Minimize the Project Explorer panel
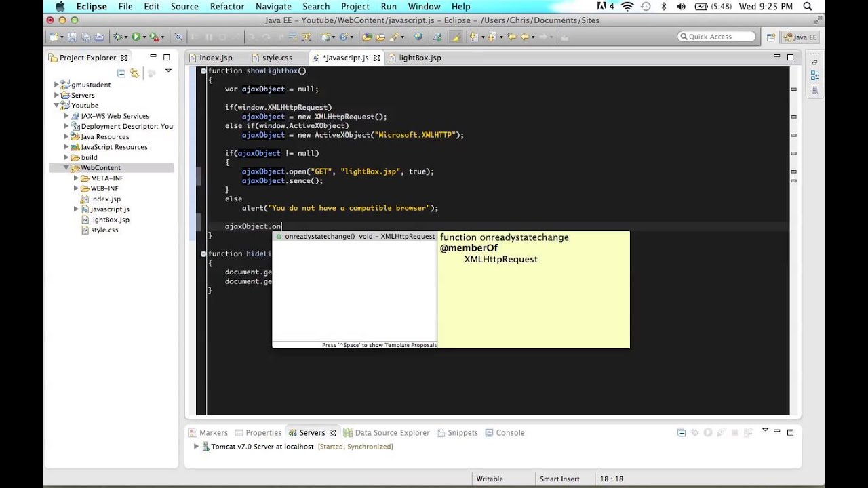 pos(153,57)
